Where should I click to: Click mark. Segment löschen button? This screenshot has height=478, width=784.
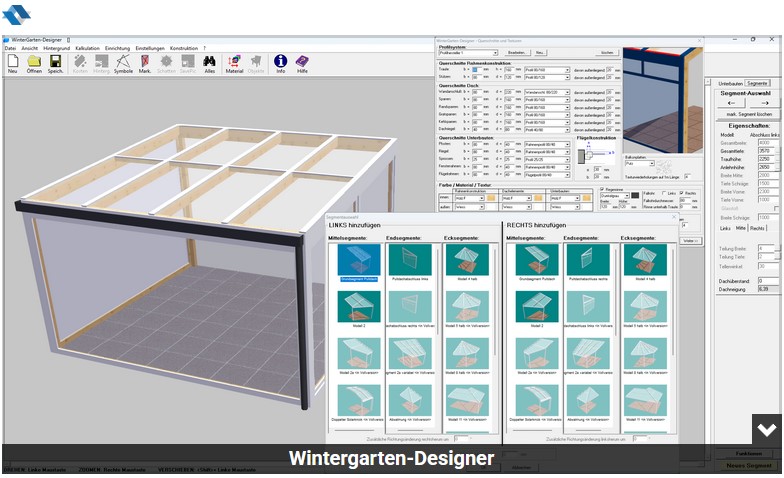coord(749,114)
